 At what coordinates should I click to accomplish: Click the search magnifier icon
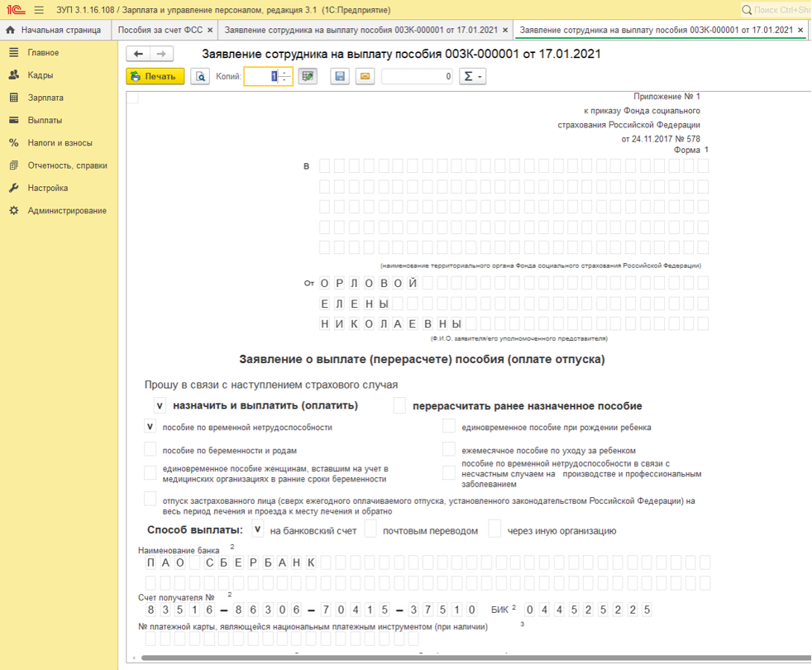pos(747,10)
